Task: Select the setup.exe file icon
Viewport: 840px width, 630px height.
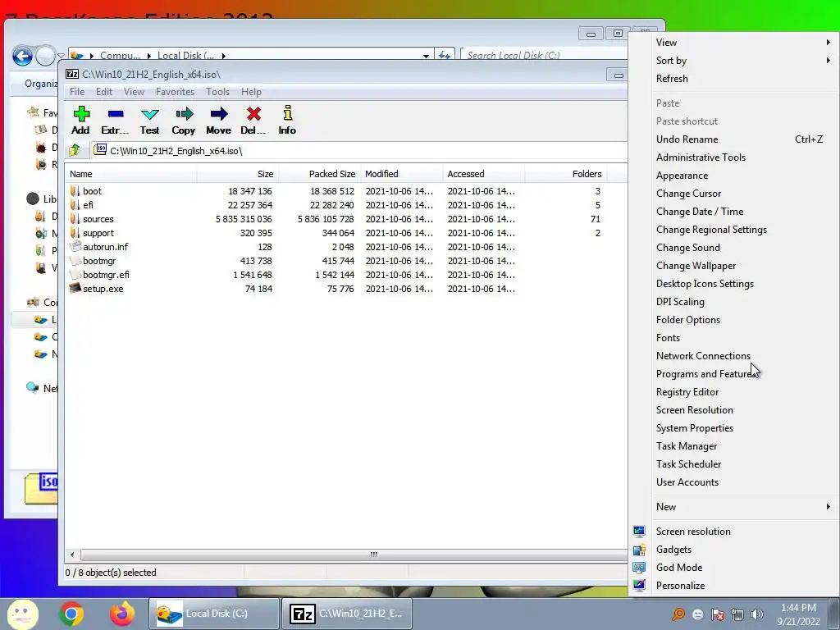Action: pos(75,288)
